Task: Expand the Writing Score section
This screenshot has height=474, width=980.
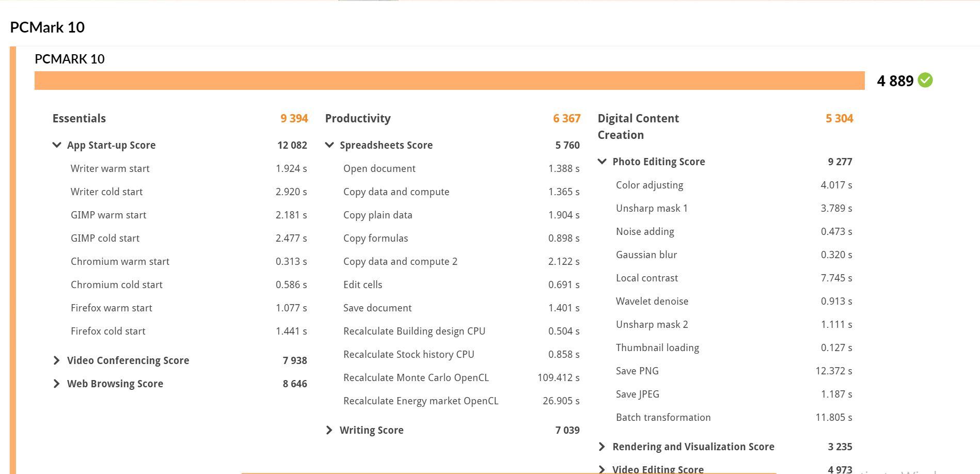Action: (329, 430)
